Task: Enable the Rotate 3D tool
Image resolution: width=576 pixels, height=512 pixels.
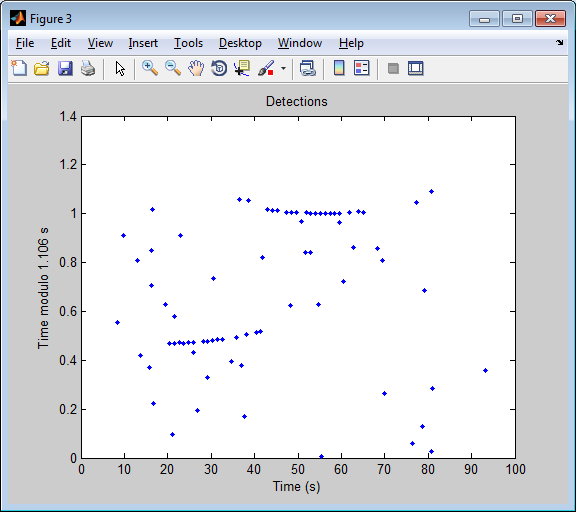Action: pos(219,68)
